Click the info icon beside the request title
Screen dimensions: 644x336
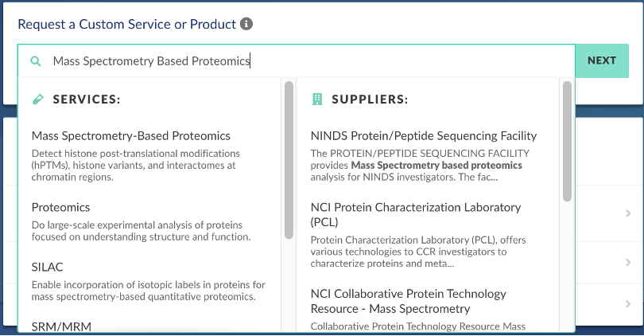(246, 24)
